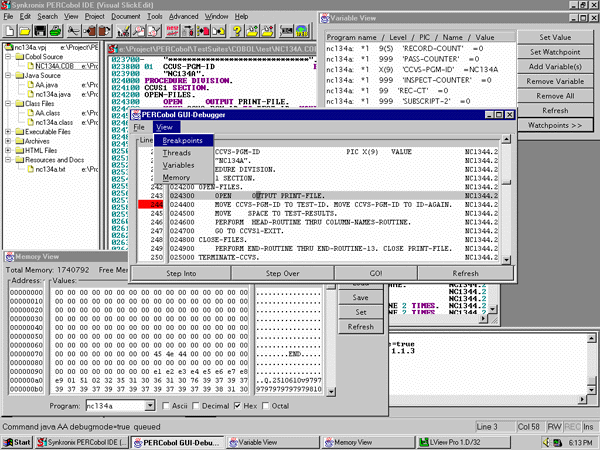Toggle the Hex checkbox in Memory View
Image resolution: width=600 pixels, height=450 pixels.
click(238, 406)
